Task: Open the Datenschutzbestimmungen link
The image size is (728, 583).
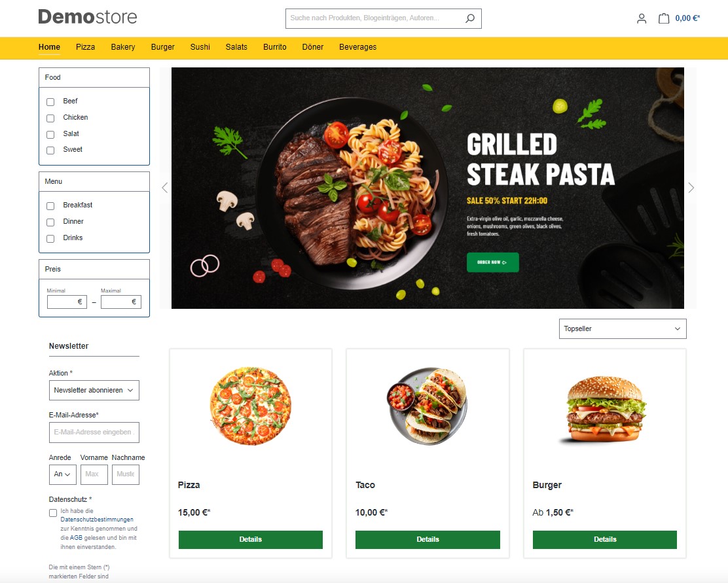Action: [x=97, y=520]
